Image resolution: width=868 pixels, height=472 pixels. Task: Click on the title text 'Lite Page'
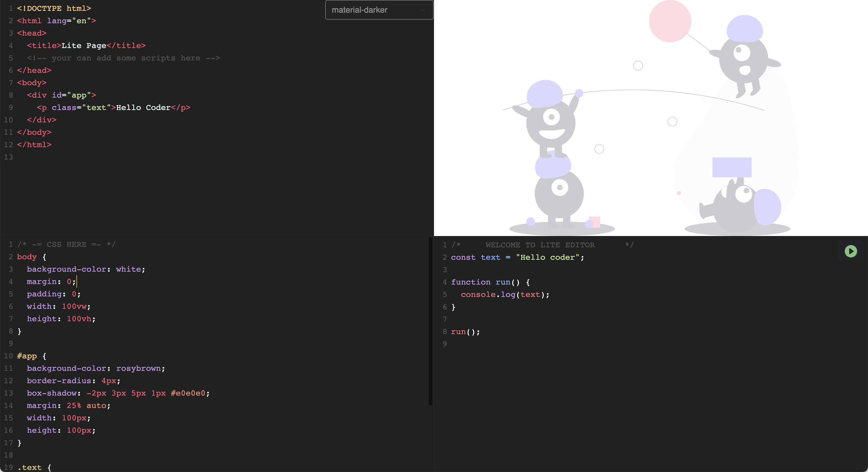coord(83,45)
